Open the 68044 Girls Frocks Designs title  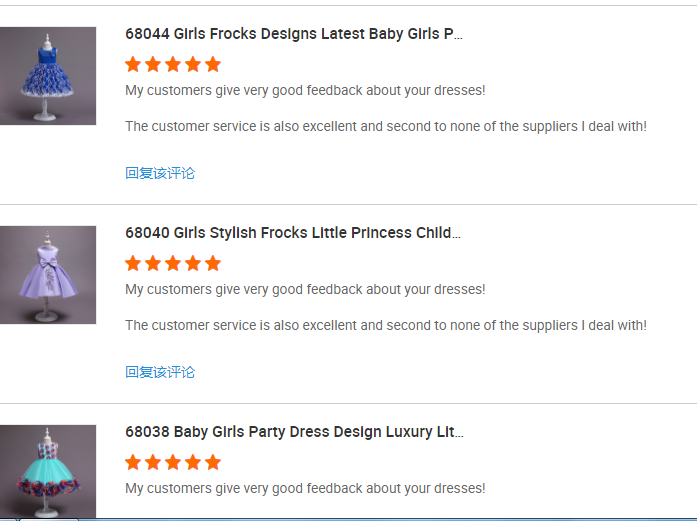point(294,34)
